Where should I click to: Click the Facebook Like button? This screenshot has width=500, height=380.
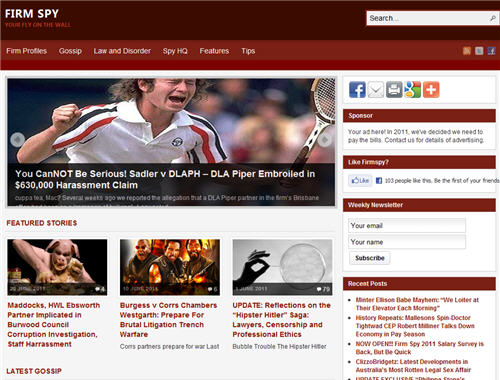[360, 181]
